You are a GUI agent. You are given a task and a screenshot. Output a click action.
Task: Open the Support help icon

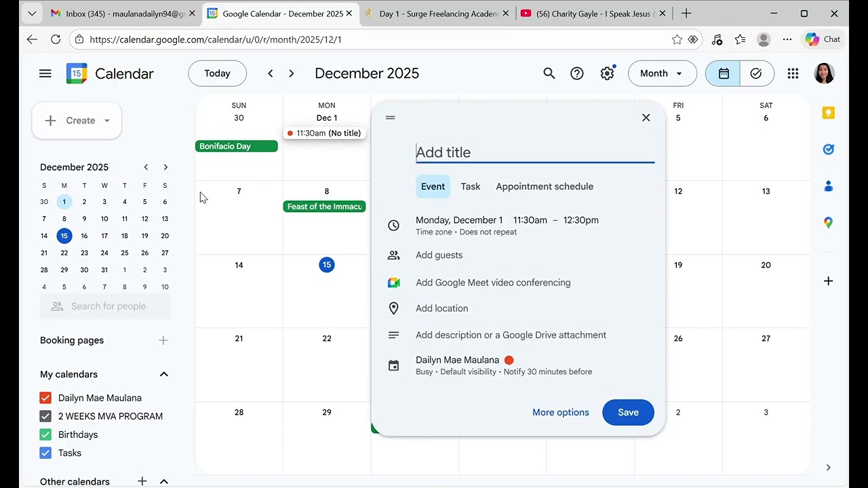[x=577, y=73]
